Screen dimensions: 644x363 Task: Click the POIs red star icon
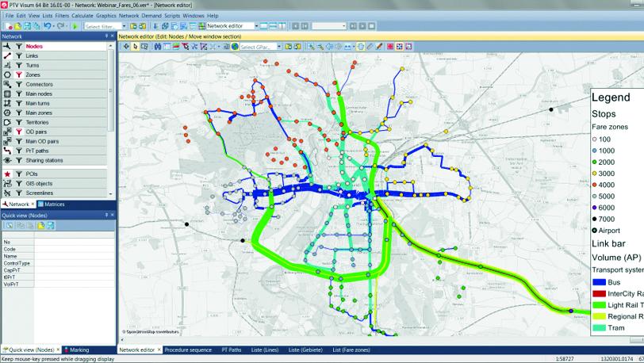click(x=7, y=174)
